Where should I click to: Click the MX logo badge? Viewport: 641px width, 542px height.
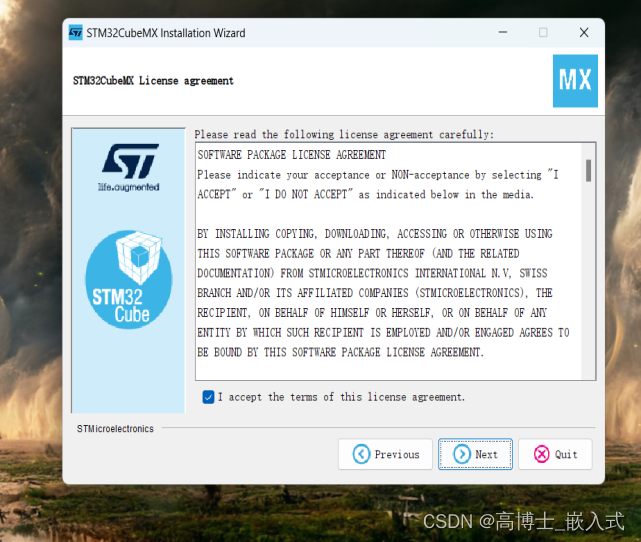[575, 81]
